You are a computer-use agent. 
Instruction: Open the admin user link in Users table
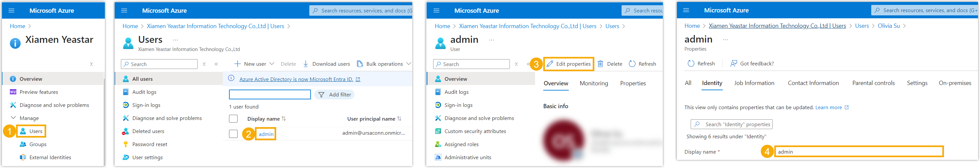point(266,134)
